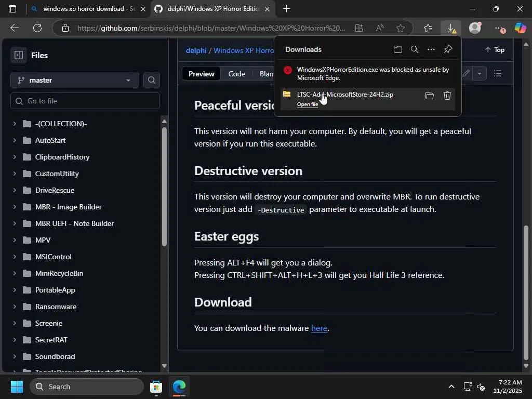Open the Favorites list icon
The width and height of the screenshot is (532, 399).
428,28
